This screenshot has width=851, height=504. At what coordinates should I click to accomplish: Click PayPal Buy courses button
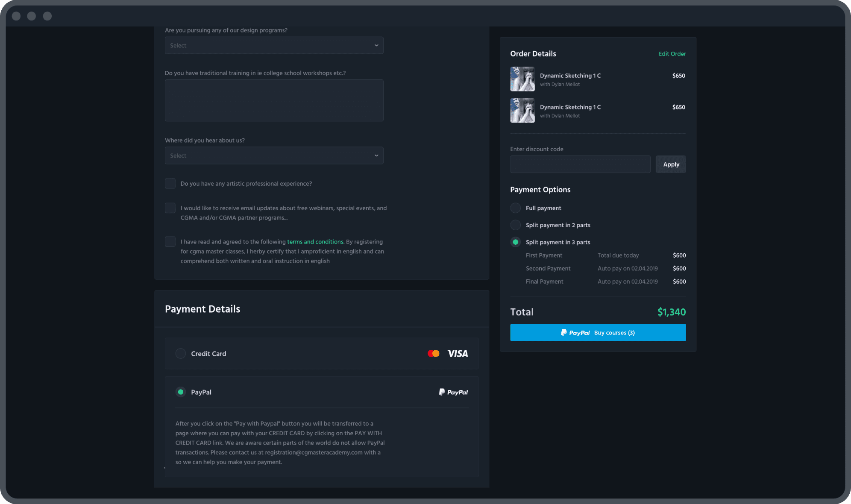(x=598, y=333)
